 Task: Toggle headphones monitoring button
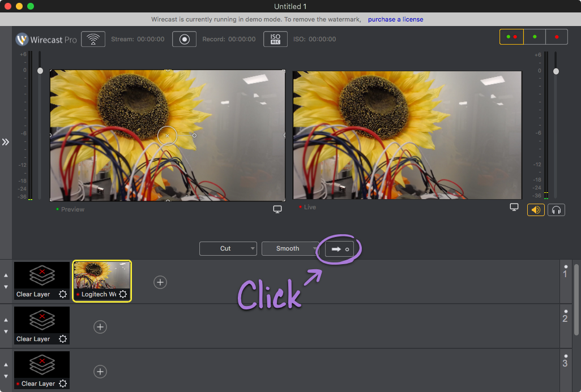tap(556, 210)
